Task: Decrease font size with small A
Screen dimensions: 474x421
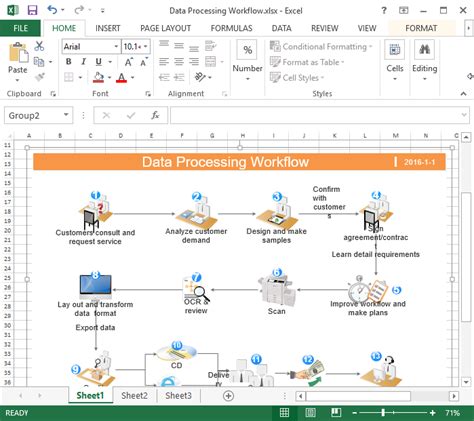Action: 144,62
